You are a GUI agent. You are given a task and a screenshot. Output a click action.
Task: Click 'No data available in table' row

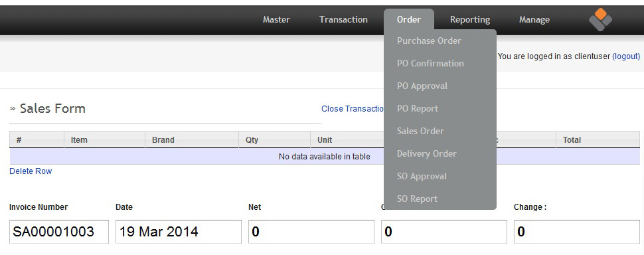325,157
